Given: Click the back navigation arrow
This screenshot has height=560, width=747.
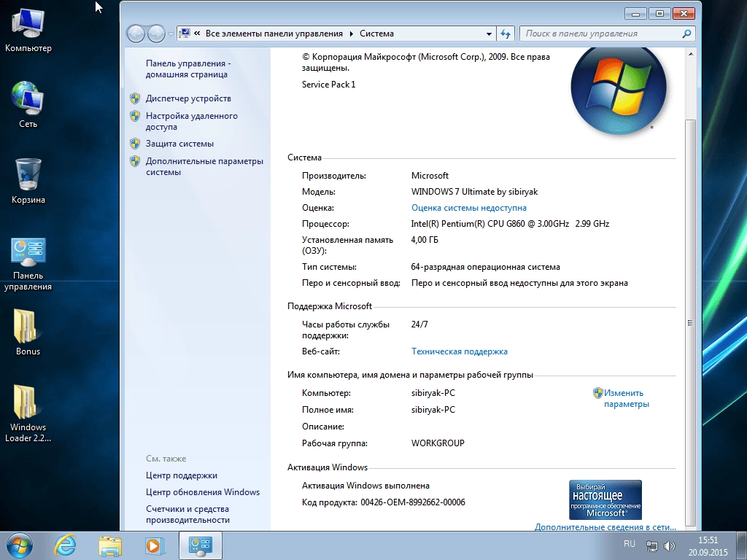Looking at the screenshot, I should point(136,34).
